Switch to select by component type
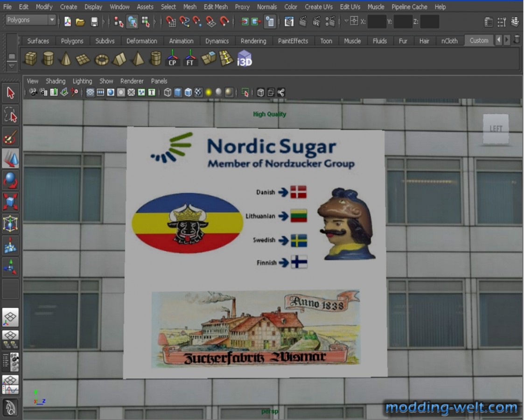 click(146, 22)
